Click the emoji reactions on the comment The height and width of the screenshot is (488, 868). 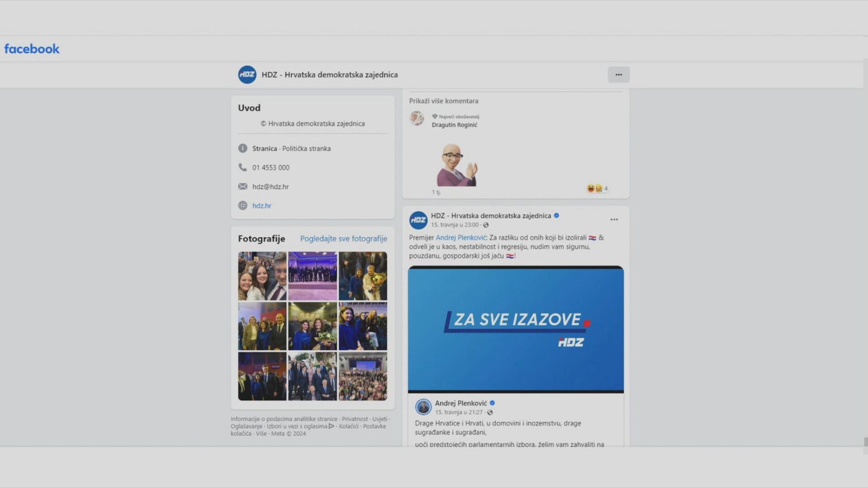(595, 188)
